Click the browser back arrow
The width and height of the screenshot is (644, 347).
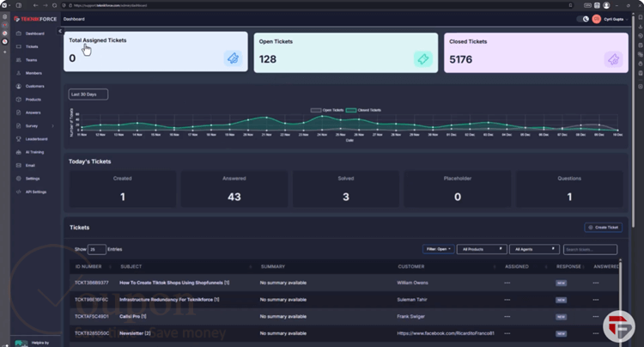click(x=36, y=5)
